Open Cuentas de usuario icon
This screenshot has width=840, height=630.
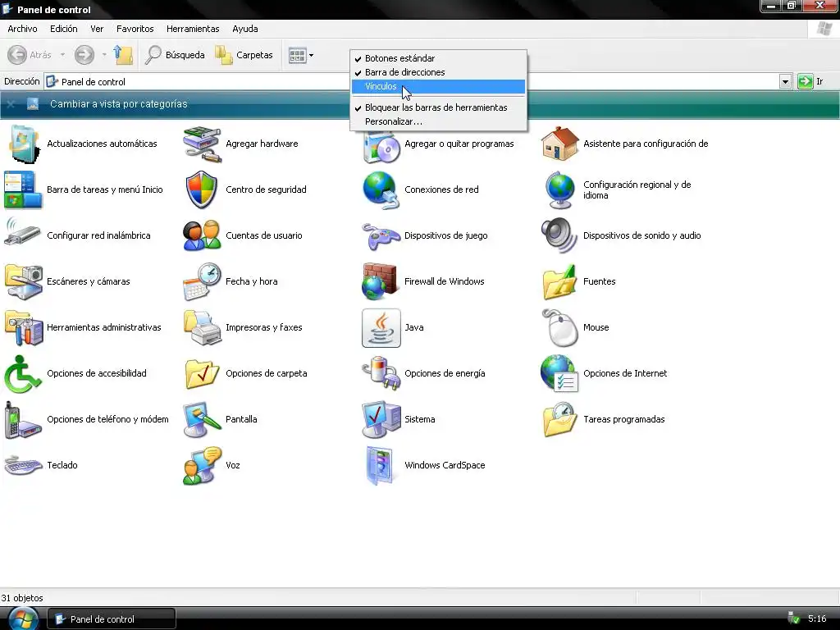[202, 235]
